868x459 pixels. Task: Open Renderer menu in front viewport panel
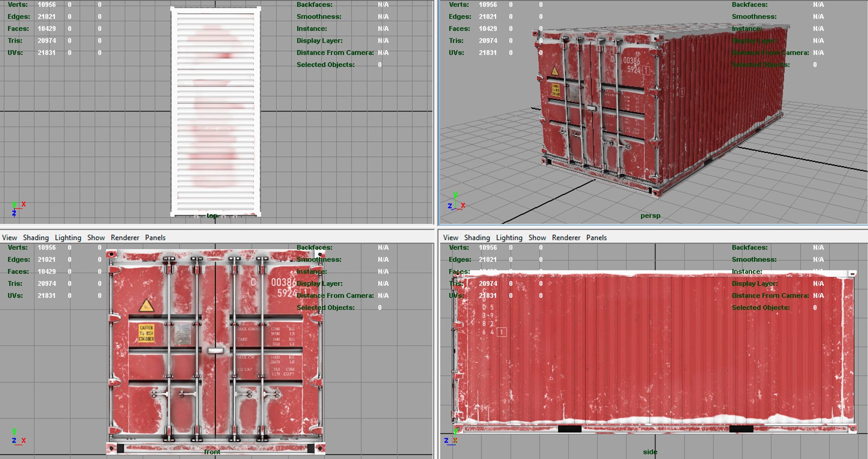click(125, 237)
